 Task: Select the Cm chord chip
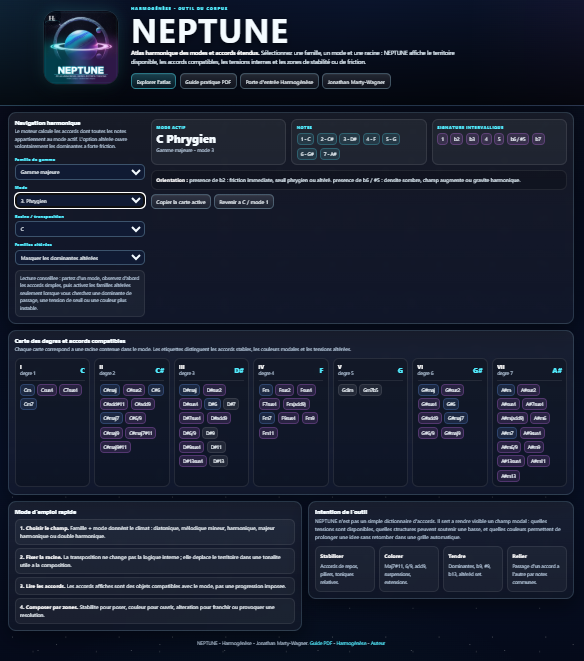[x=27, y=390]
